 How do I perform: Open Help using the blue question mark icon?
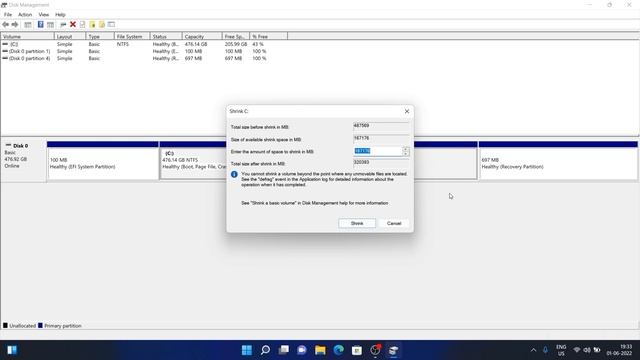pyautogui.click(x=40, y=24)
